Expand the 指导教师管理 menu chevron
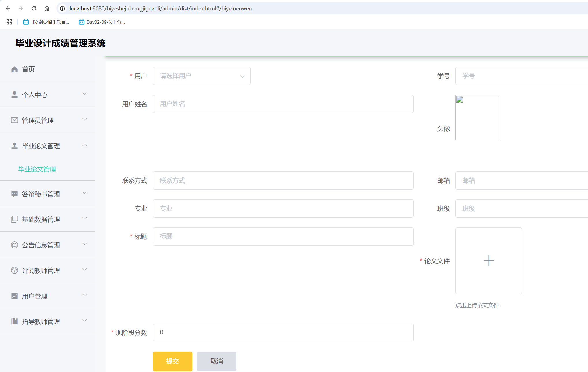 (x=84, y=321)
